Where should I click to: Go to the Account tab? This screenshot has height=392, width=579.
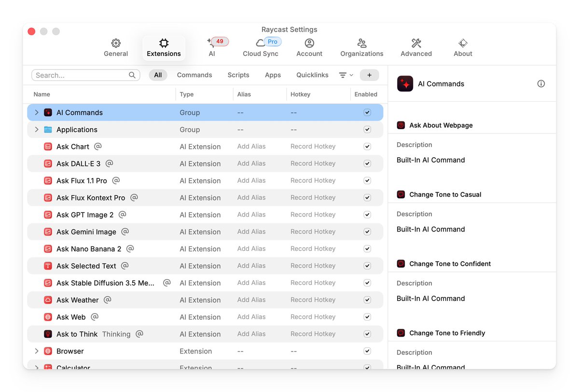(309, 48)
